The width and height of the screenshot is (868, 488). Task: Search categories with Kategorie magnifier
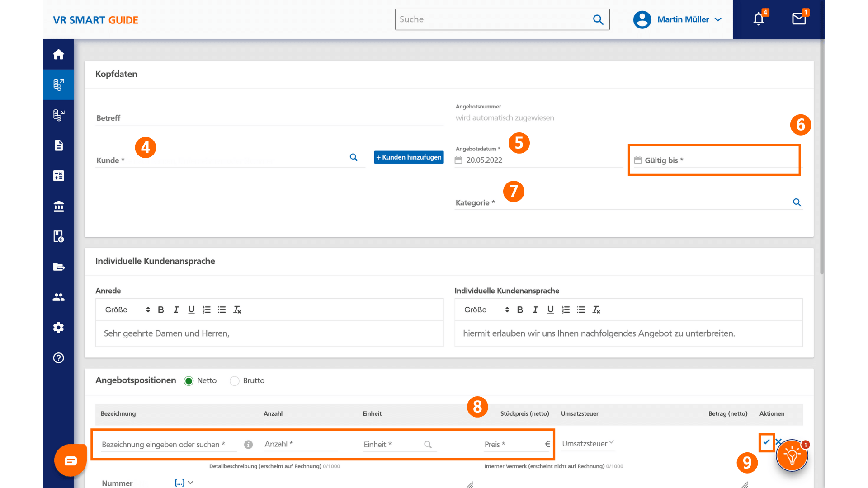pos(797,202)
